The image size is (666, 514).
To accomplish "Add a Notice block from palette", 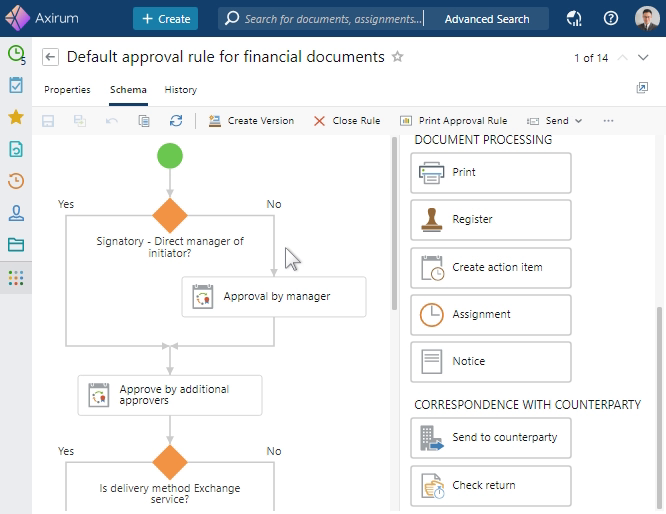I will 491,362.
